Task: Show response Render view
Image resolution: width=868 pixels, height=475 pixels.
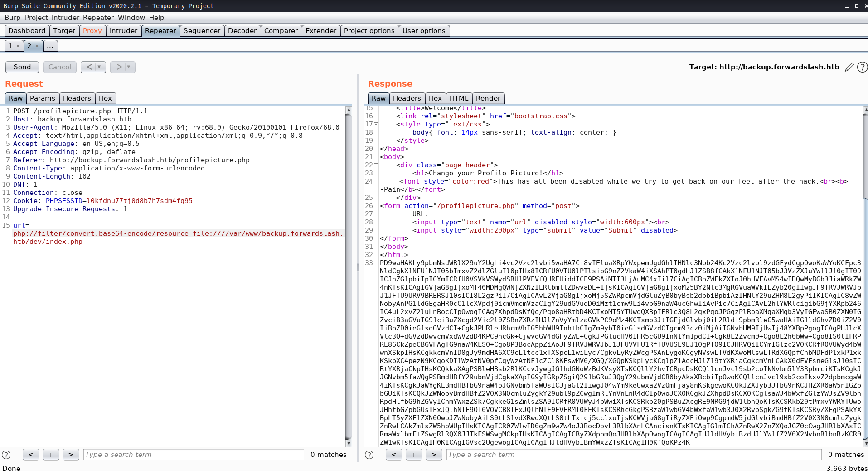Action: tap(488, 98)
